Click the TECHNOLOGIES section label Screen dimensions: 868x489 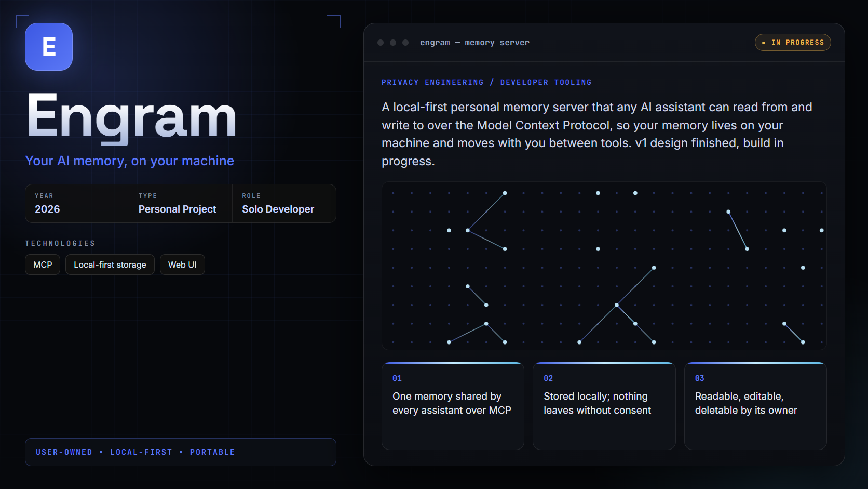pos(60,243)
